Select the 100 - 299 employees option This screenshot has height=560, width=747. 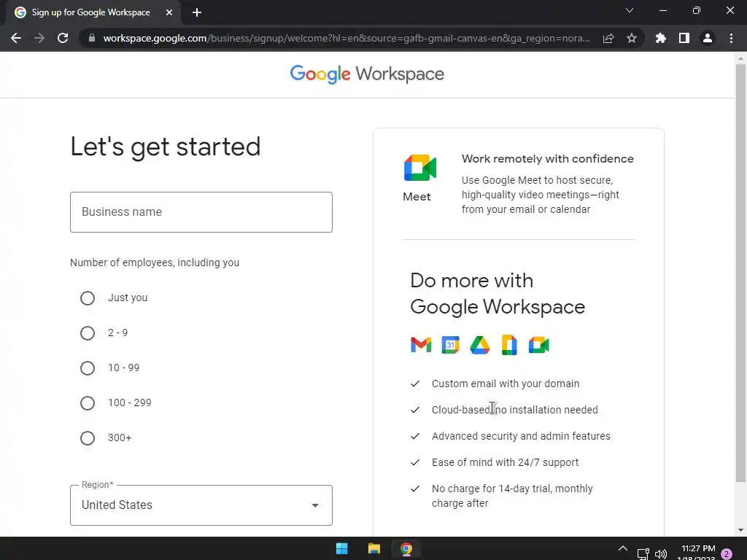coord(88,402)
